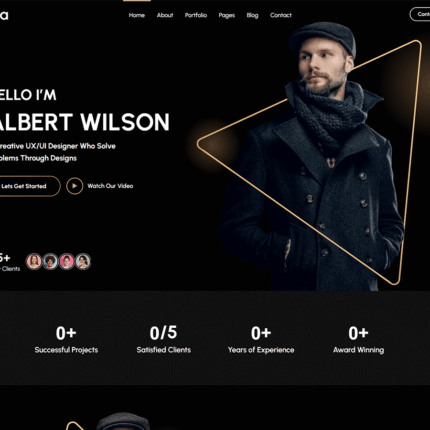Open the Portfolio navigation item
430x430 pixels.
(x=196, y=15)
